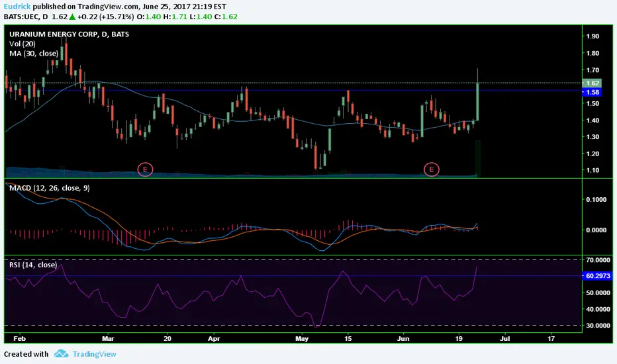Click the Feb date axis label
Image resolution: width=617 pixels, height=364 pixels.
point(19,338)
